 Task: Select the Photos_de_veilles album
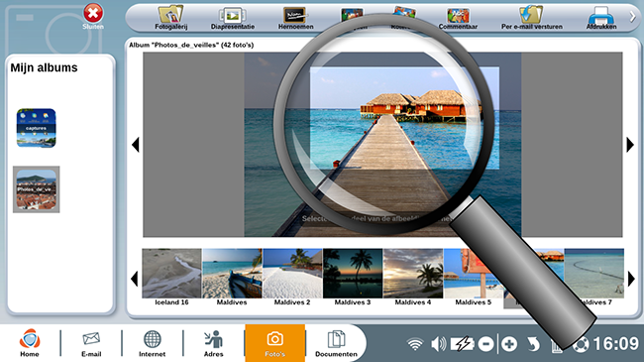(x=36, y=189)
